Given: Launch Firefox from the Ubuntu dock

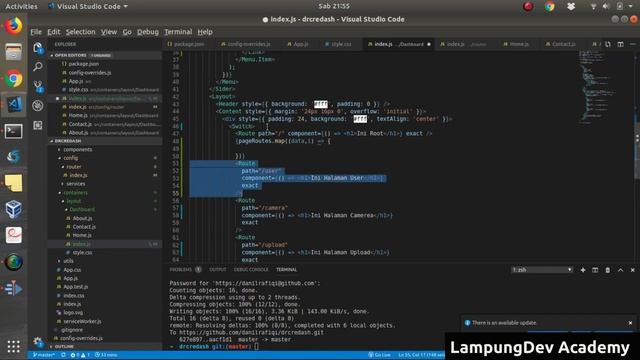Looking at the screenshot, I should (13, 26).
